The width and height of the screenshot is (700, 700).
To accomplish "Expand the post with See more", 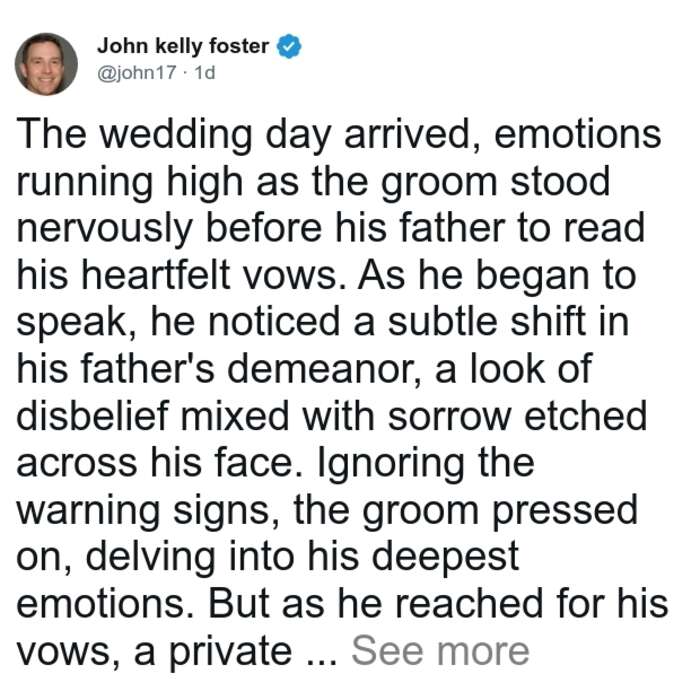I will 440,651.
